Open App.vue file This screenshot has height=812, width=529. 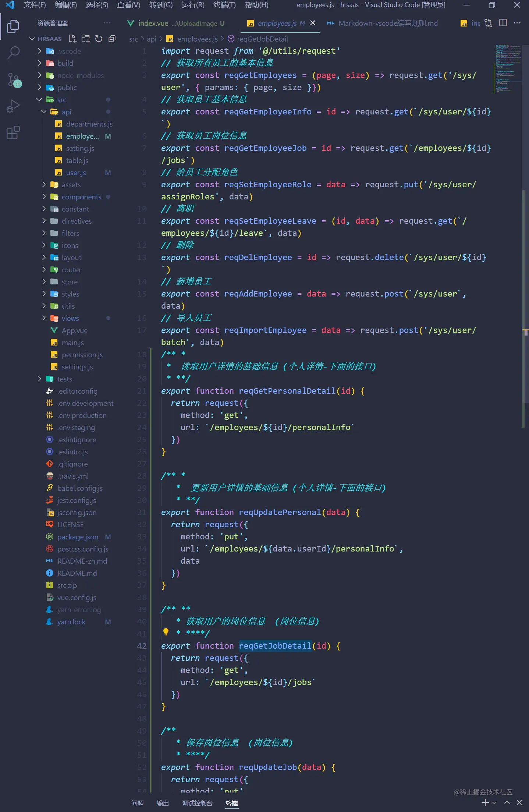75,330
